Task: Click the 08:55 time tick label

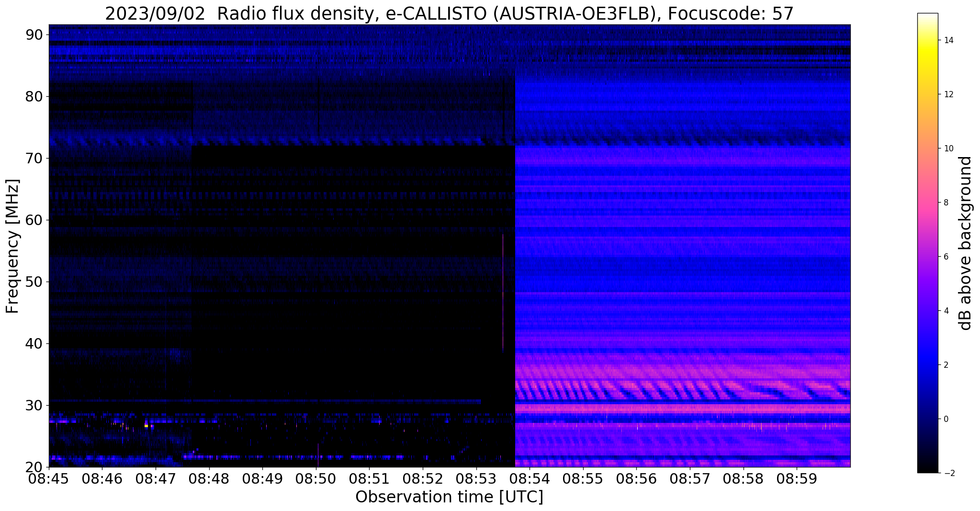Action: point(583,478)
